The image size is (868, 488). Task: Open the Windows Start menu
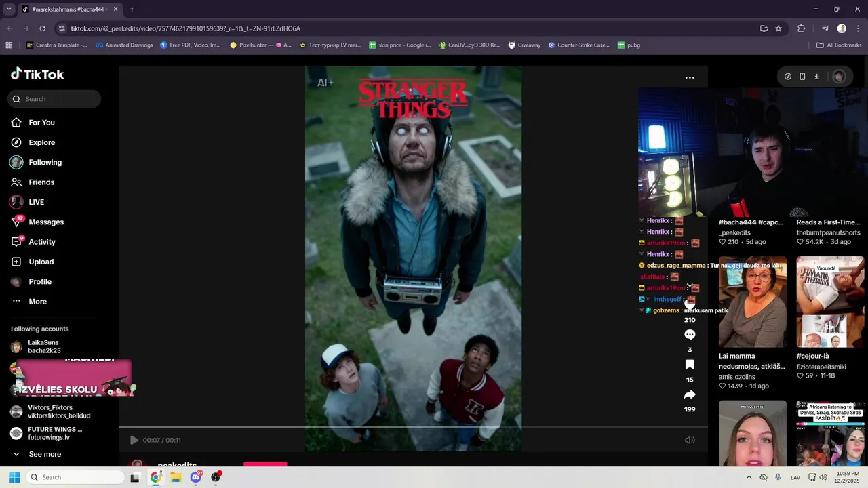[14, 477]
